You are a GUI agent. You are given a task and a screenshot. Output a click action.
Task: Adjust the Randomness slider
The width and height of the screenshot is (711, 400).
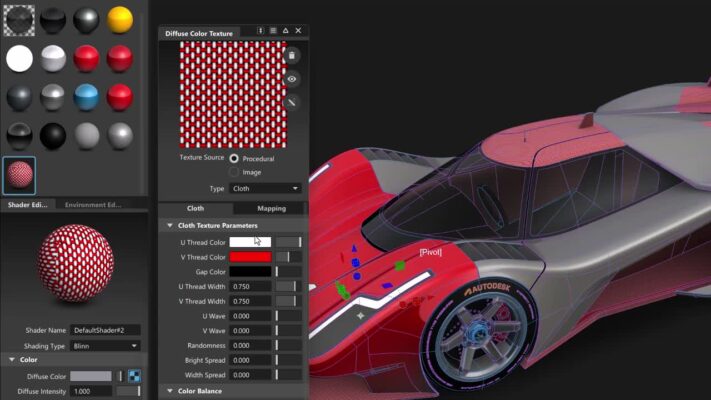tap(289, 346)
